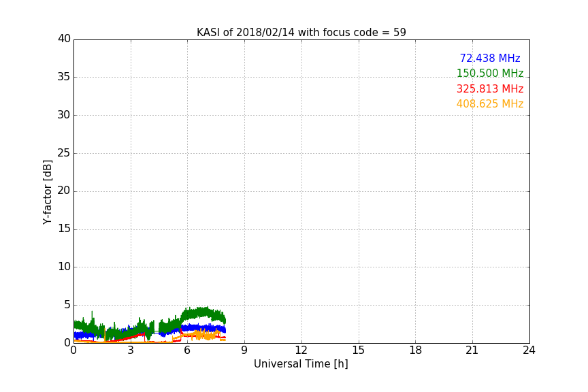
Task: Click y-axis tick value 20
Action: pos(64,191)
